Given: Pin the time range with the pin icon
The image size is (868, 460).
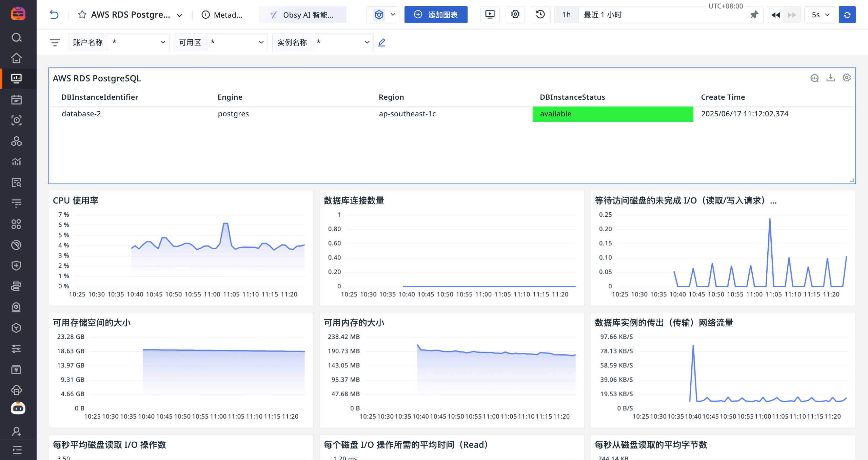Looking at the screenshot, I should click(x=754, y=15).
